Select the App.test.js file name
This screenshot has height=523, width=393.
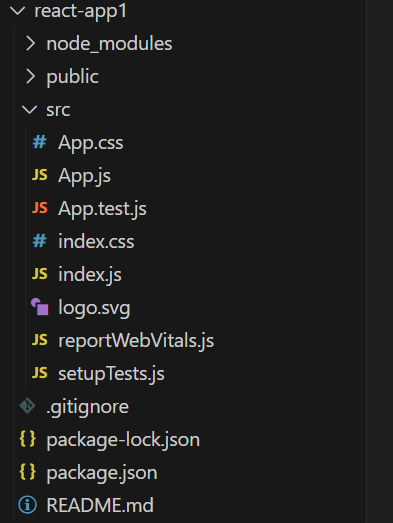(102, 208)
